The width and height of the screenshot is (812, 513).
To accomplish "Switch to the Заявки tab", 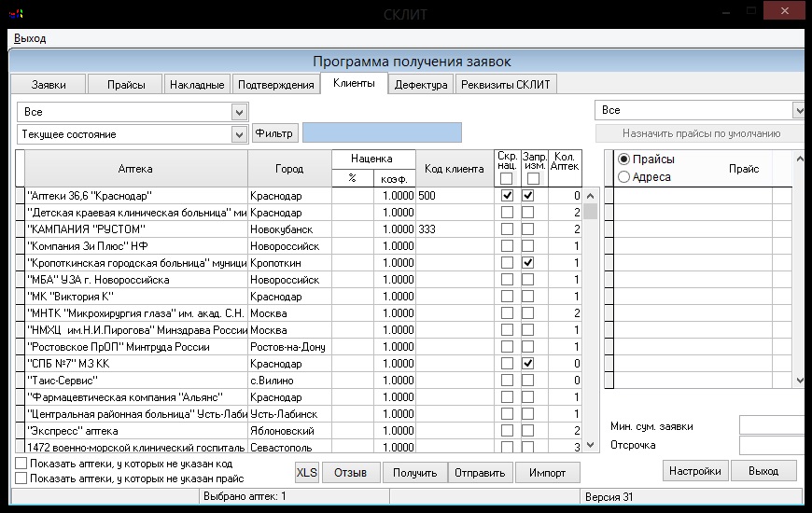I will 49,85.
